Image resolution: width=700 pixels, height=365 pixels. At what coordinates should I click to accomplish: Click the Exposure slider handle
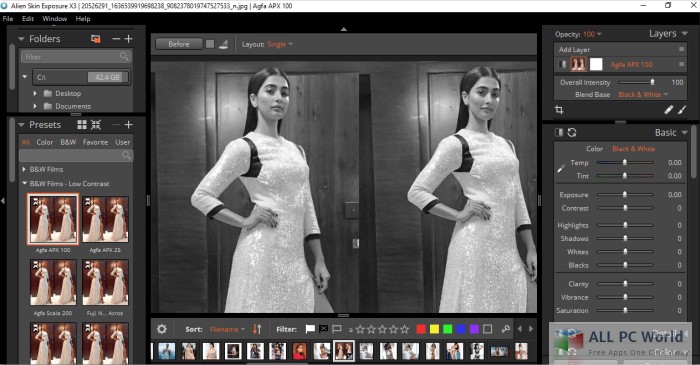coord(625,195)
